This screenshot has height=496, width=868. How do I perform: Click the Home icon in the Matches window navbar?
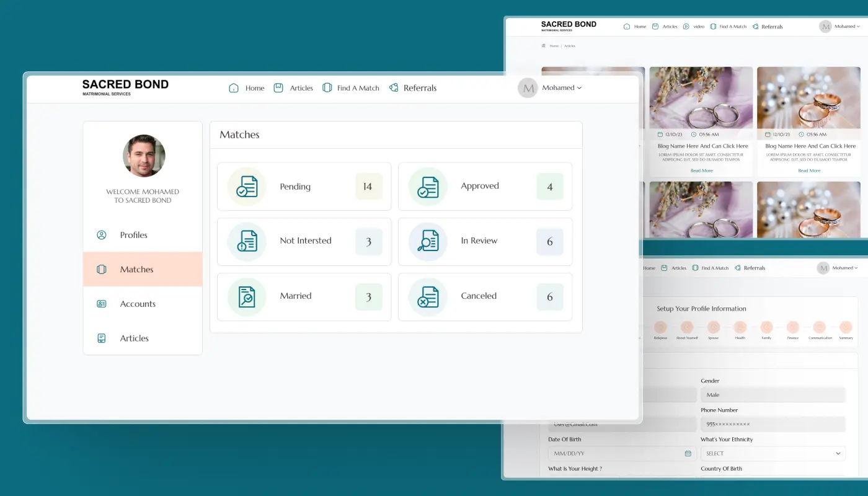234,88
